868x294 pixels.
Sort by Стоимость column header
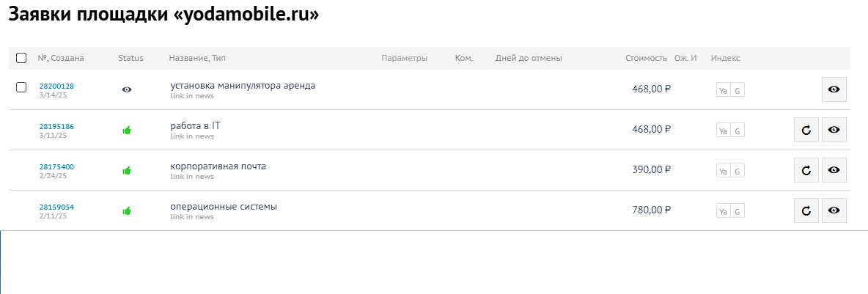point(646,58)
